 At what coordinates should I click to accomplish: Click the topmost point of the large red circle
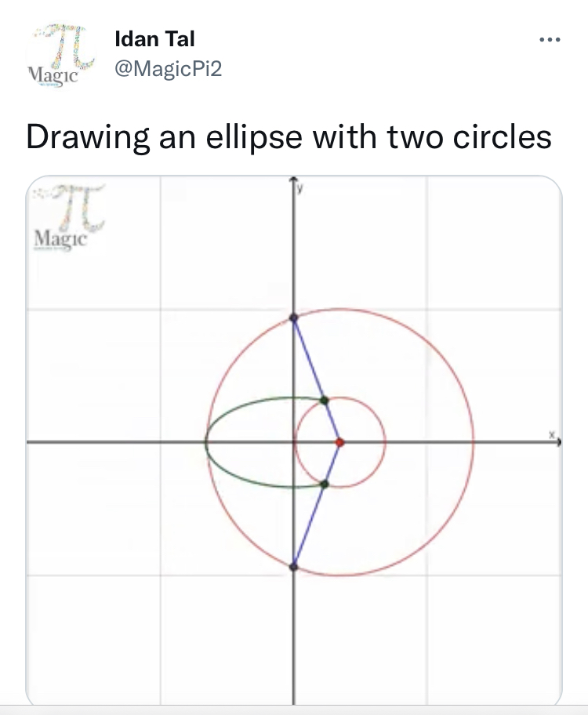tap(339, 309)
